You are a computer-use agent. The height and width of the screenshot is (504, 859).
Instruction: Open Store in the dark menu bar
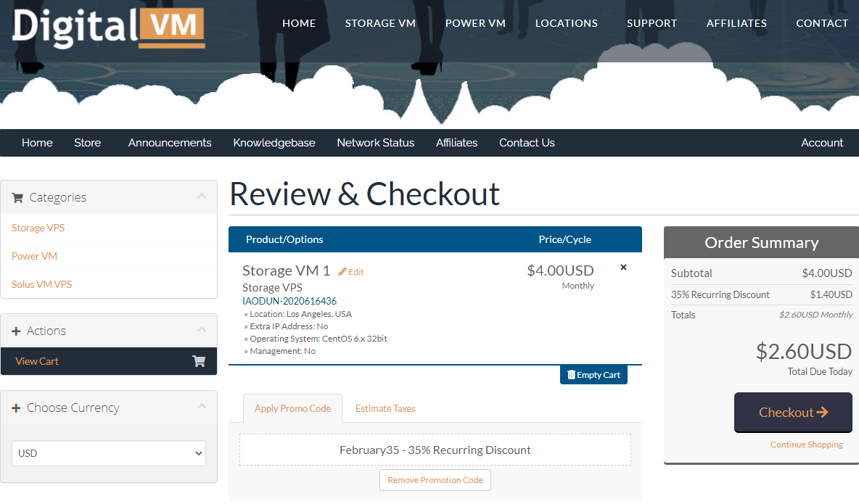click(88, 143)
